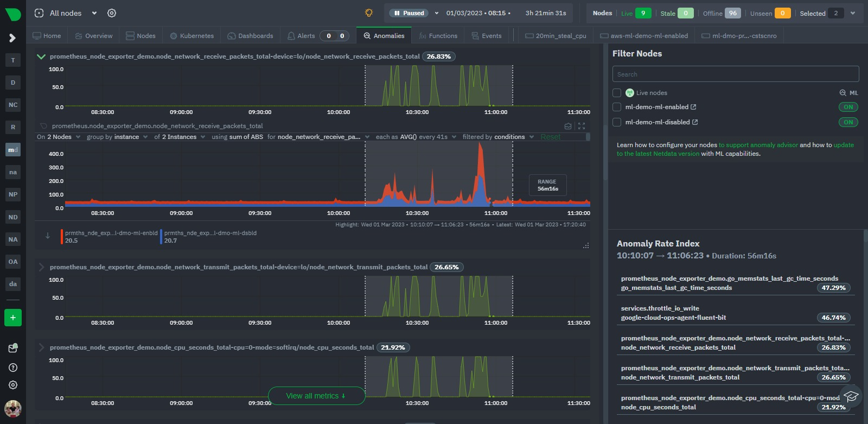This screenshot has height=424, width=868.
Task: Open sidebar settings gear icon
Action: point(13,385)
